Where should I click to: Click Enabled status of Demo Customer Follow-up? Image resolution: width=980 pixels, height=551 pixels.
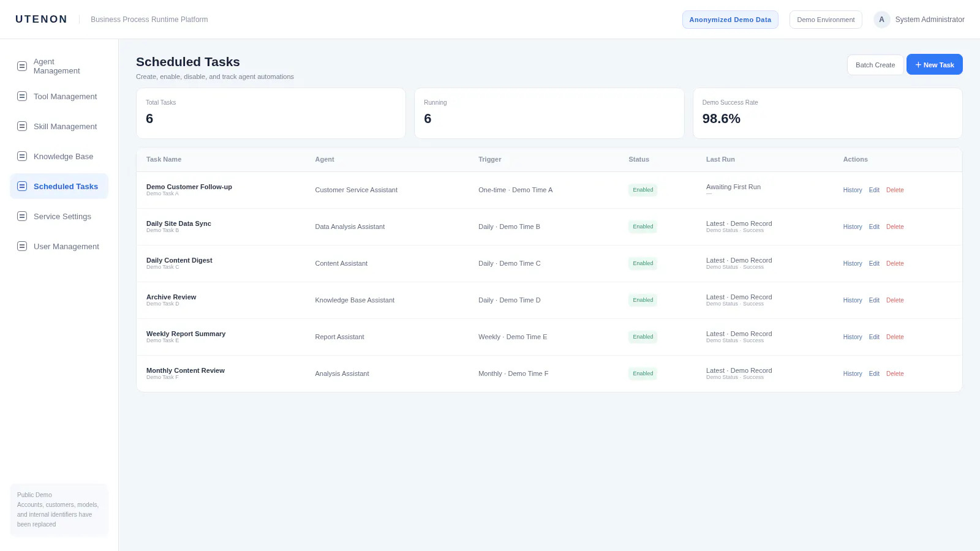click(643, 190)
